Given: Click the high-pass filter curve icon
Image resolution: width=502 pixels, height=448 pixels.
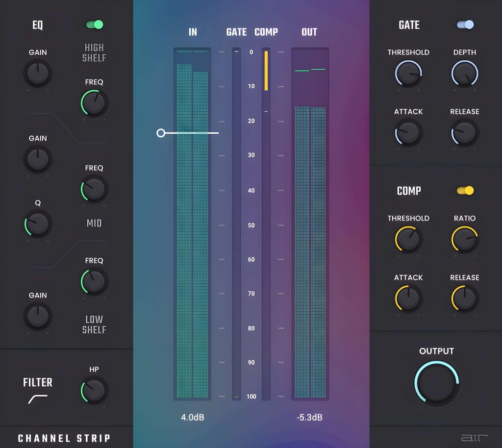Looking at the screenshot, I should pyautogui.click(x=38, y=399).
